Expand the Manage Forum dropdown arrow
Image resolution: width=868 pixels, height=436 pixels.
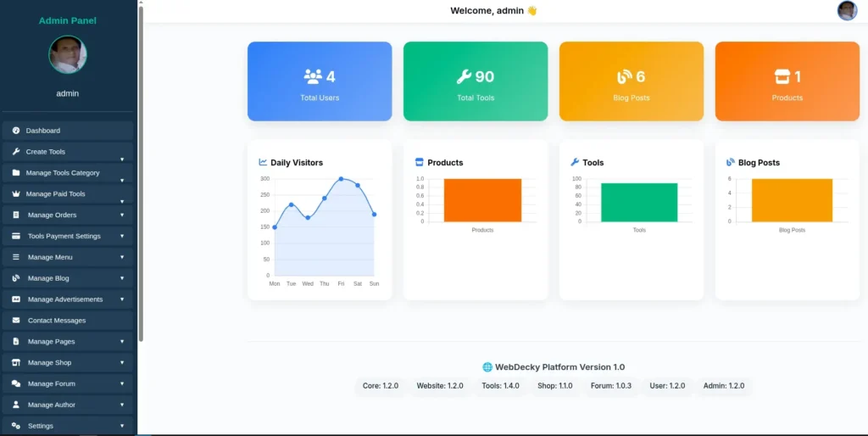tap(122, 383)
